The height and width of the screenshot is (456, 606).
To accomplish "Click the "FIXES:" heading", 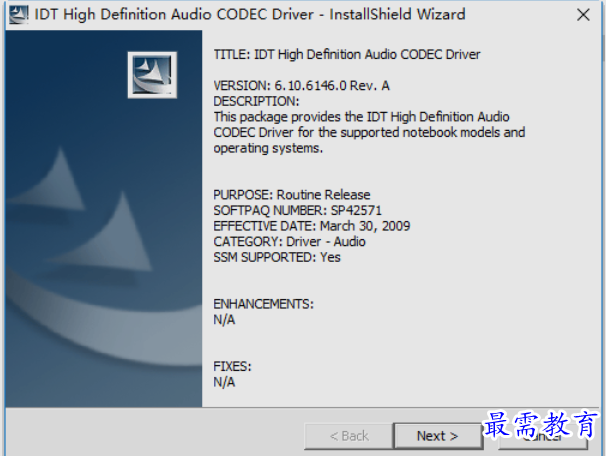I will click(232, 366).
